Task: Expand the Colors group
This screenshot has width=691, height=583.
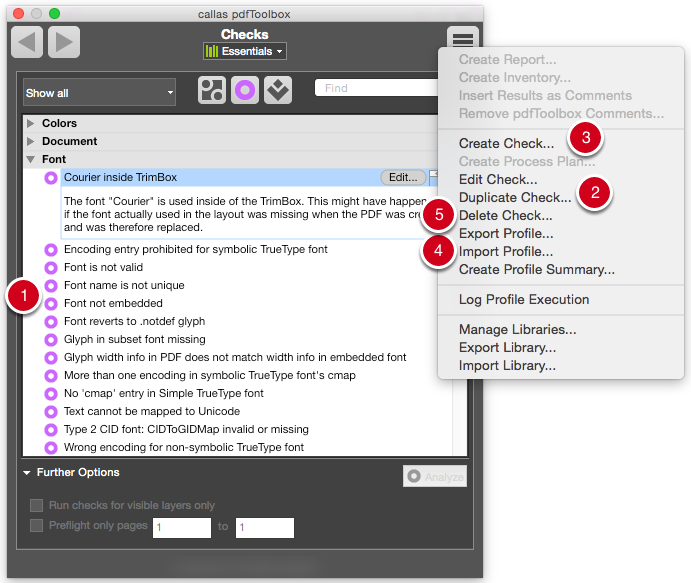Action: pyautogui.click(x=30, y=123)
